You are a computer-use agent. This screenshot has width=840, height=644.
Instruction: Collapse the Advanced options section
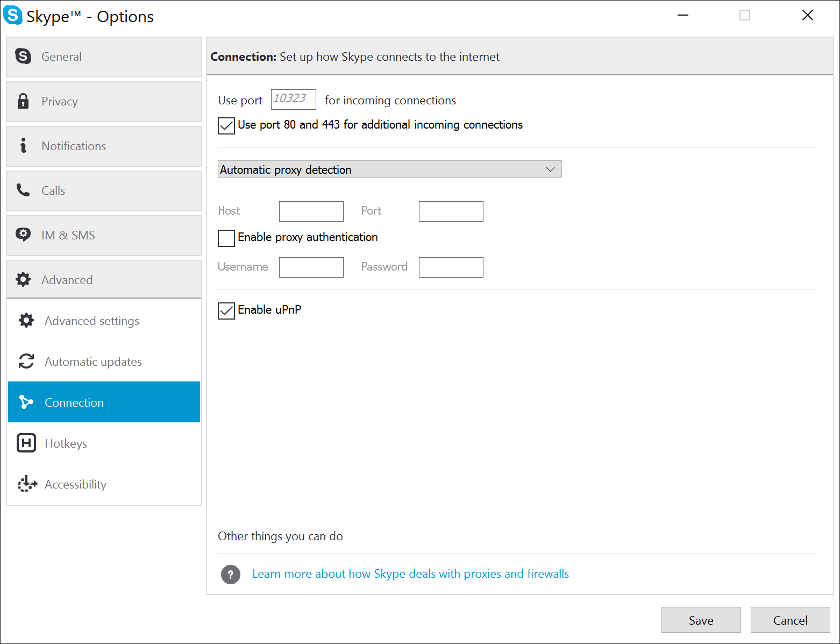104,279
